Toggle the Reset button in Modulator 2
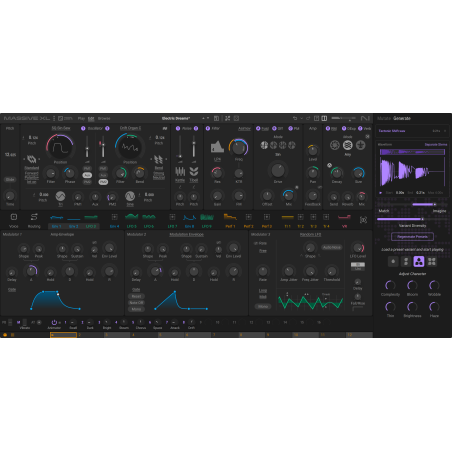The width and height of the screenshot is (452, 452). [x=136, y=296]
